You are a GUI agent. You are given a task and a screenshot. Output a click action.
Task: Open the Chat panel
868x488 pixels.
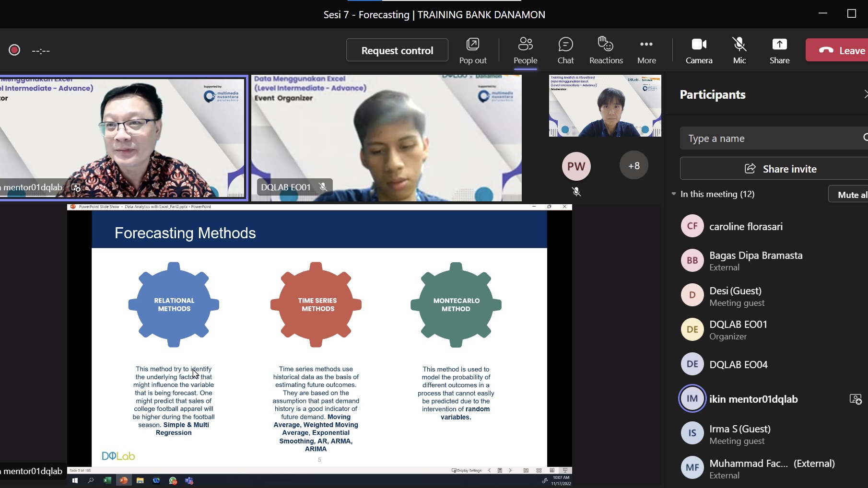click(x=565, y=50)
